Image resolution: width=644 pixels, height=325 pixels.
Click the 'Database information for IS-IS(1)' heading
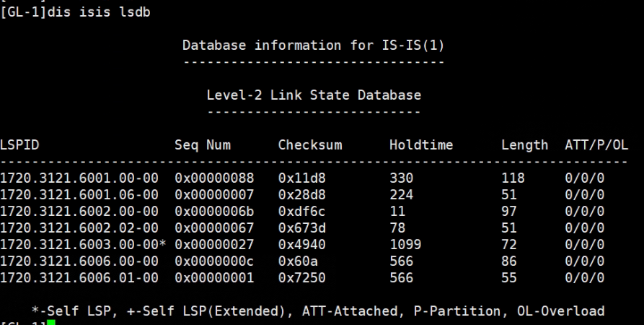point(314,45)
